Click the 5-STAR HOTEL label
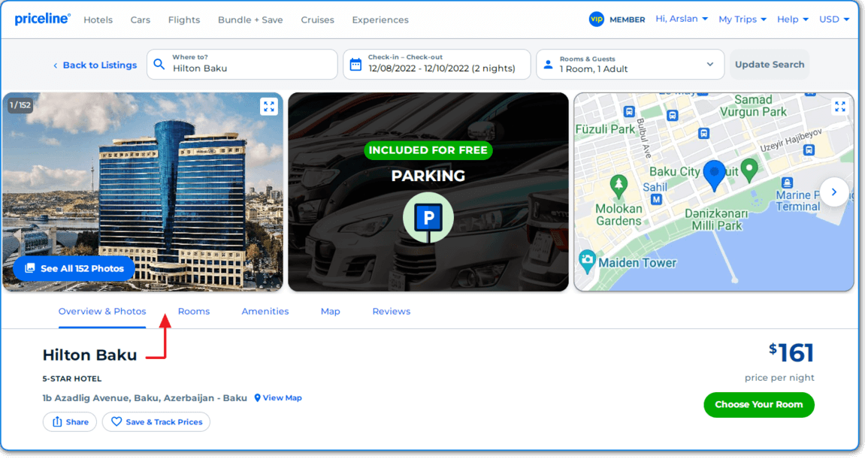Image resolution: width=868 pixels, height=471 pixels. pos(72,379)
